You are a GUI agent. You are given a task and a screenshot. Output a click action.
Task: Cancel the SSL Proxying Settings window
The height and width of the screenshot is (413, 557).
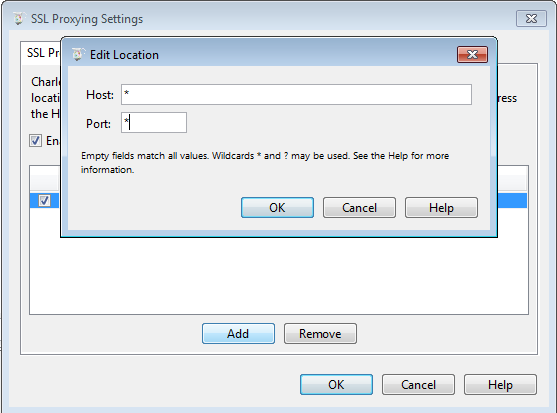coord(418,384)
